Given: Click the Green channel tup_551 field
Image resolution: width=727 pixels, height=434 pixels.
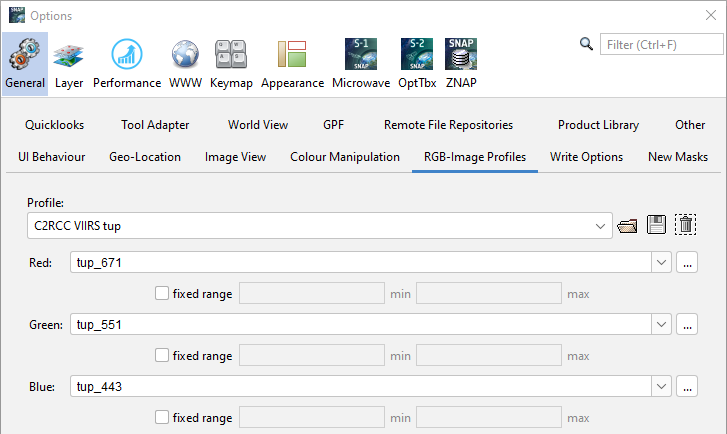Looking at the screenshot, I should coord(361,324).
